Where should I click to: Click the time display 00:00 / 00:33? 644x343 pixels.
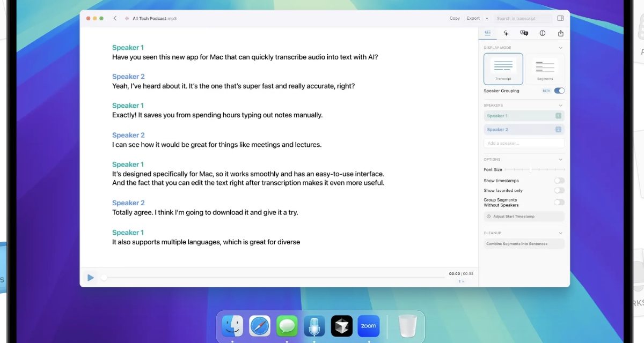461,274
